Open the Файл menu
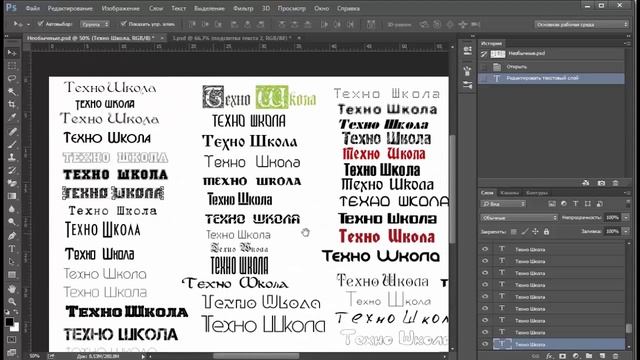The width and height of the screenshot is (640, 360). coord(33,8)
